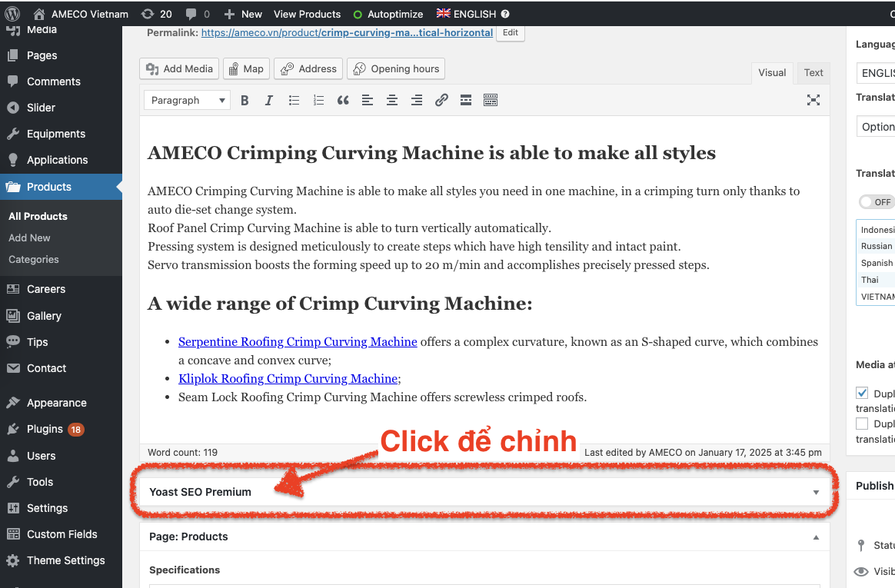
Task: Apply italic formatting in editor toolbar
Action: click(x=269, y=100)
